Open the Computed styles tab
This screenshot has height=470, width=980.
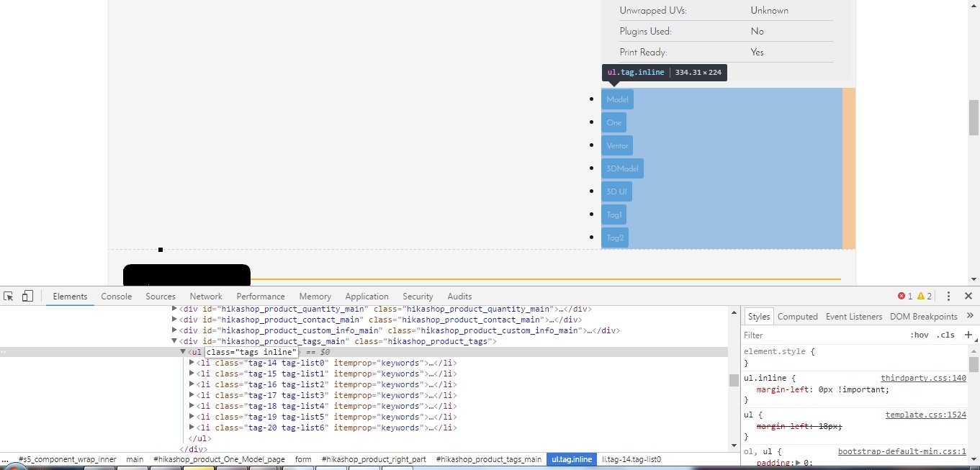click(797, 317)
